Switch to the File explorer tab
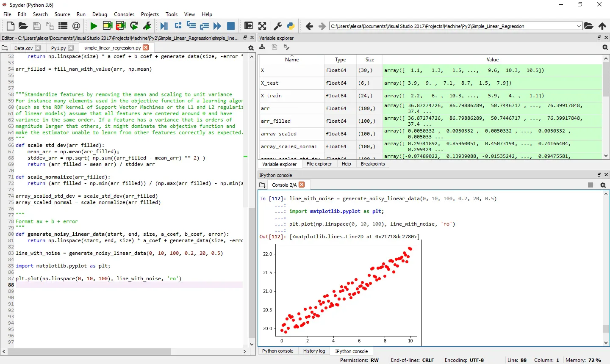 click(x=319, y=164)
